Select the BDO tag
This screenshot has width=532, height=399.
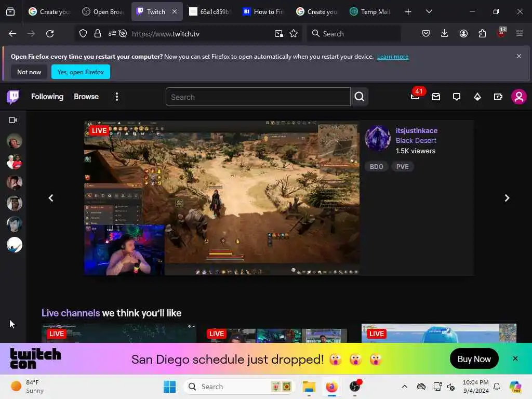(376, 167)
